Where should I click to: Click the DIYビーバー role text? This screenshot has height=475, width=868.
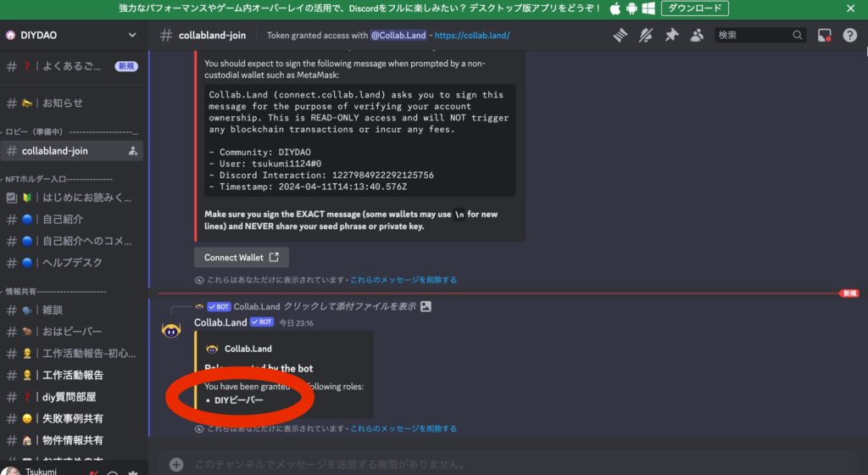[238, 400]
